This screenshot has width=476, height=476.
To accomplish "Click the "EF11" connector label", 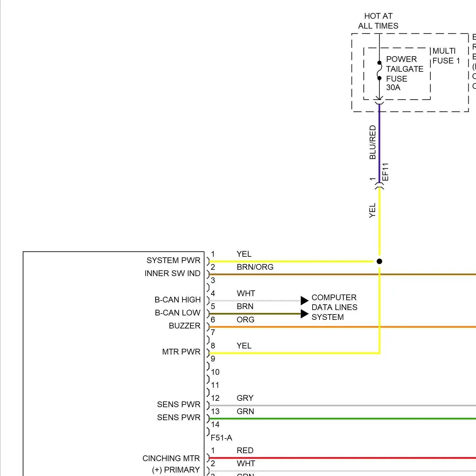I will point(385,172).
